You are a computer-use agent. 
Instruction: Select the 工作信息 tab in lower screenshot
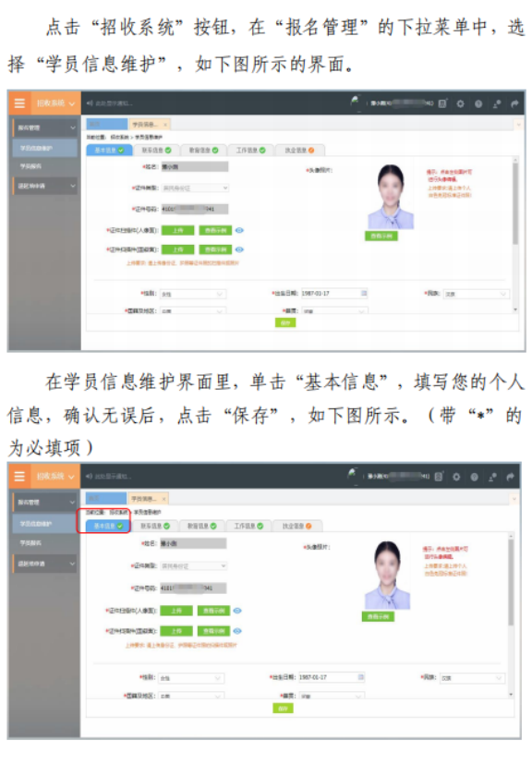[x=248, y=526]
